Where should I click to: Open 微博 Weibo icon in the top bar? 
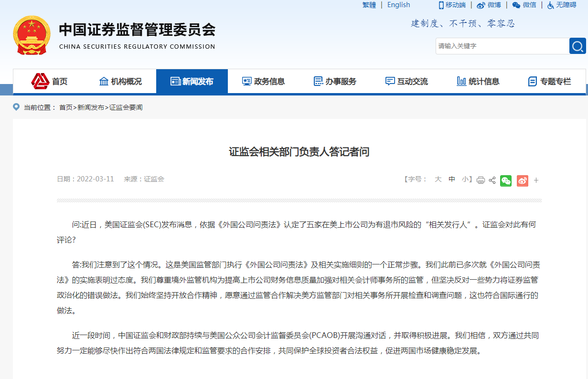[x=481, y=5]
